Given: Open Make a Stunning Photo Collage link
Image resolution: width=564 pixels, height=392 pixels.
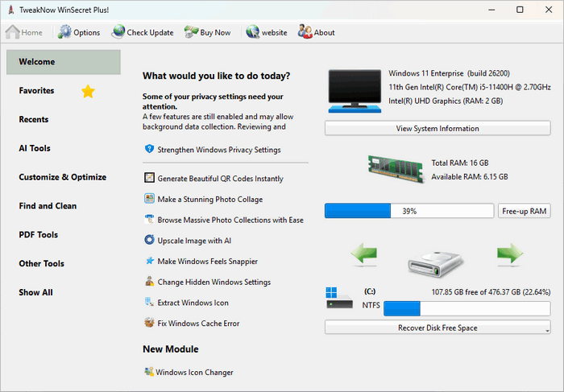Looking at the screenshot, I should 210,200.
